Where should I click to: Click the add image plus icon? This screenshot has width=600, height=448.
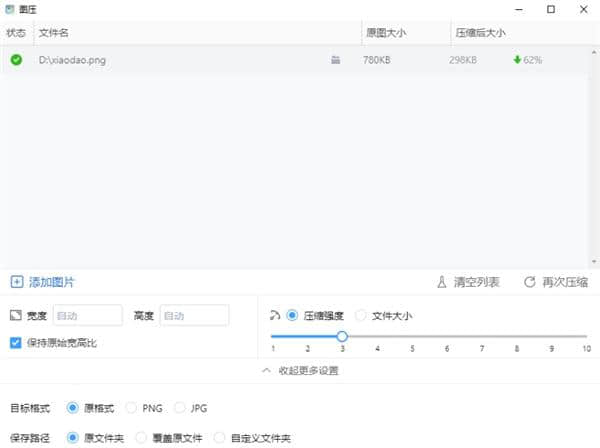coord(16,282)
